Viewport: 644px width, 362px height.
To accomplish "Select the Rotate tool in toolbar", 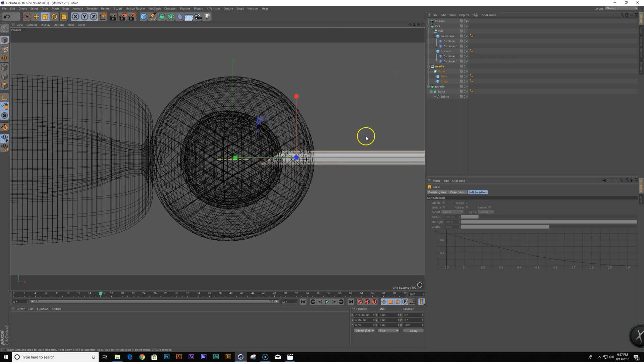I will [x=54, y=17].
